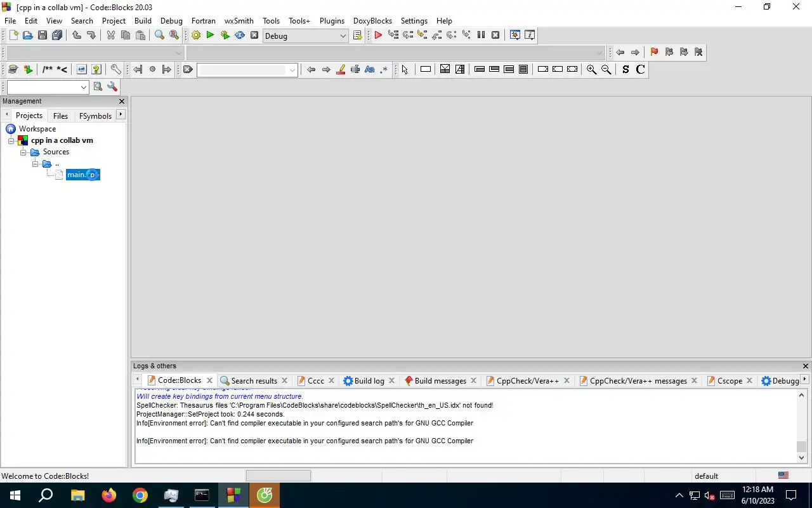Open Chrome from the taskbar

click(140, 495)
